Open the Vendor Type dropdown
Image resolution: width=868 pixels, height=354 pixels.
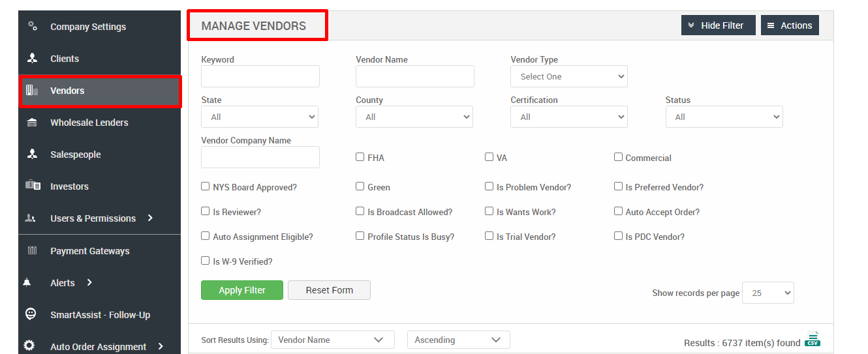(x=569, y=76)
